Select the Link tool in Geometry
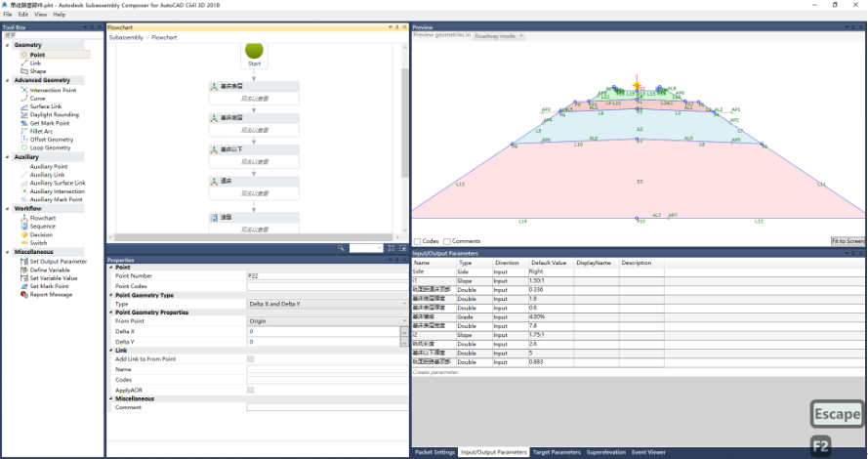 click(x=35, y=63)
